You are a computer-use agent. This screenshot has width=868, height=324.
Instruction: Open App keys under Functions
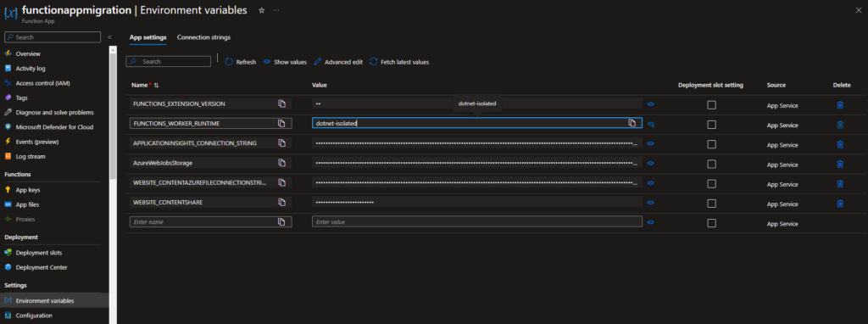tap(28, 190)
